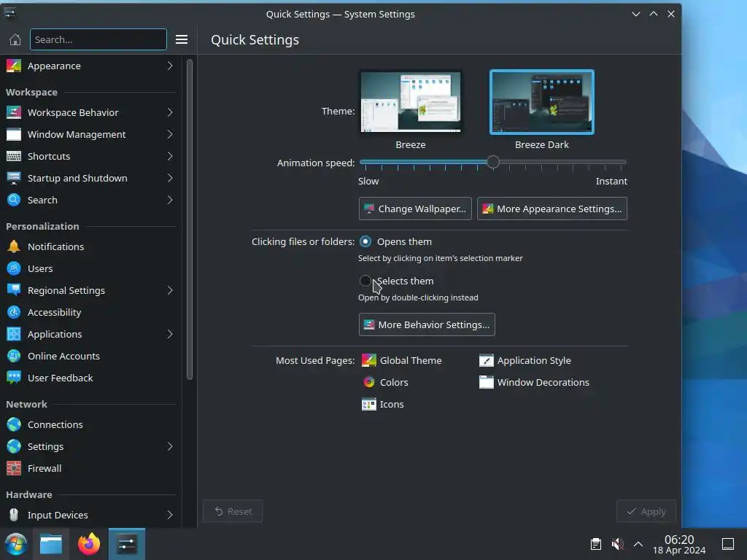
Task: Click the Search magnifier icon in sidebar
Action: [x=14, y=200]
